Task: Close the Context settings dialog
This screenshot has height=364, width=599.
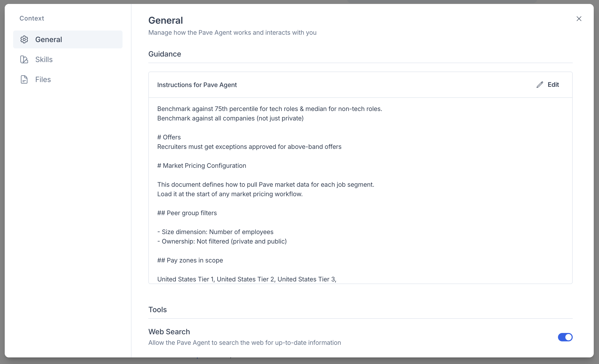Action: (579, 19)
